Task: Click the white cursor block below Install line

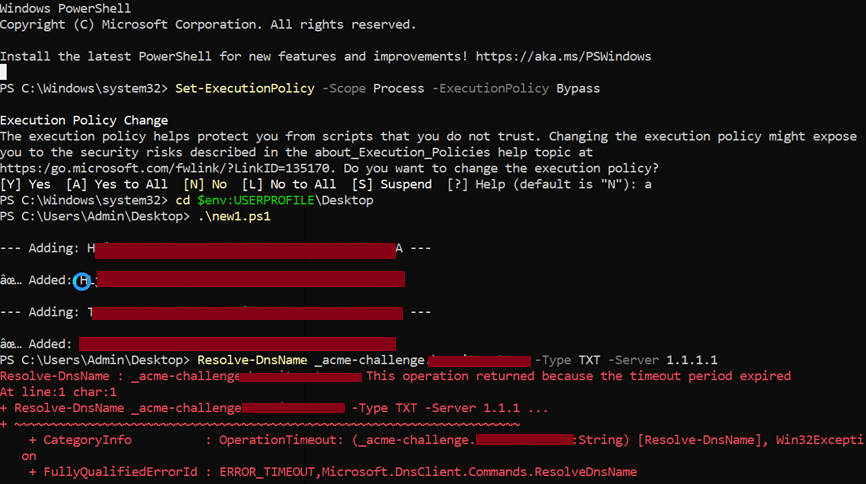Action: pos(4,72)
